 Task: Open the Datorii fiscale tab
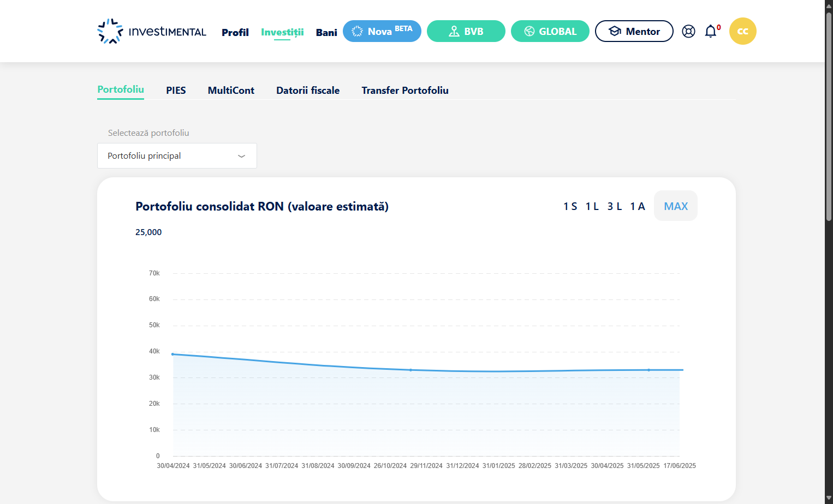308,91
